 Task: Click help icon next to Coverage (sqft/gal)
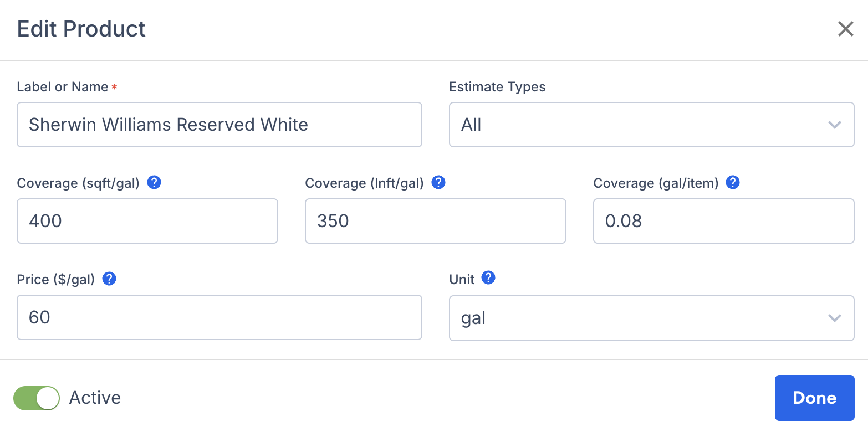[x=154, y=182]
